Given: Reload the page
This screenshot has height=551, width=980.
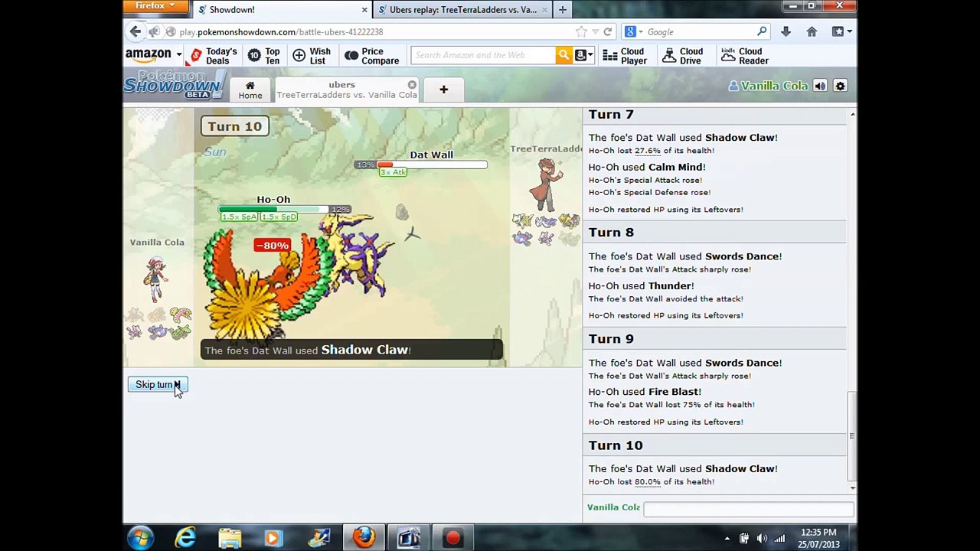Looking at the screenshot, I should [x=608, y=32].
